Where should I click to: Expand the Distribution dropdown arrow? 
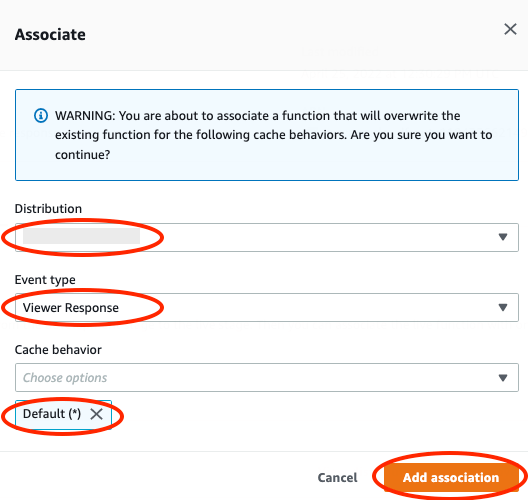coord(503,237)
